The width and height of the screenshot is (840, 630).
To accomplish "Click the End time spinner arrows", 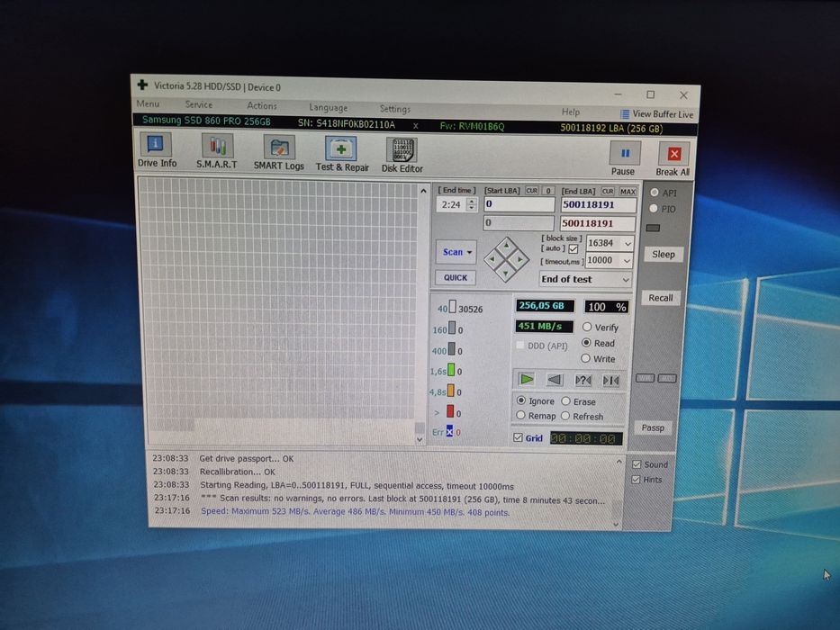I will (472, 204).
